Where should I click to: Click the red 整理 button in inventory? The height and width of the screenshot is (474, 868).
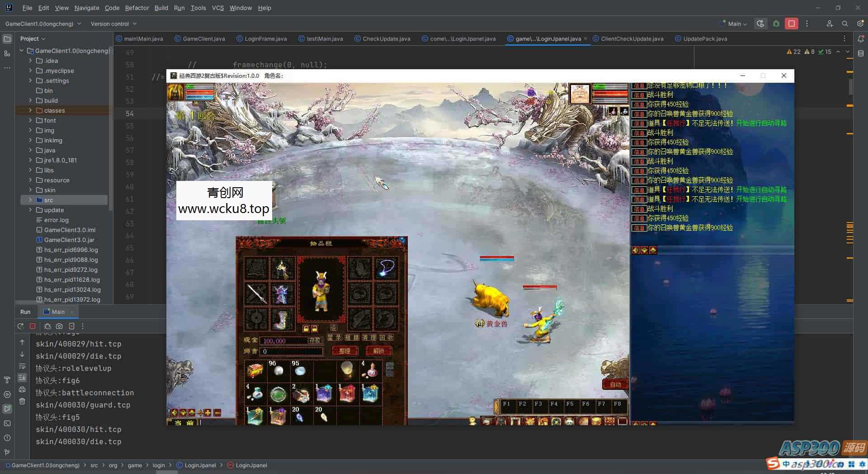[x=344, y=351]
